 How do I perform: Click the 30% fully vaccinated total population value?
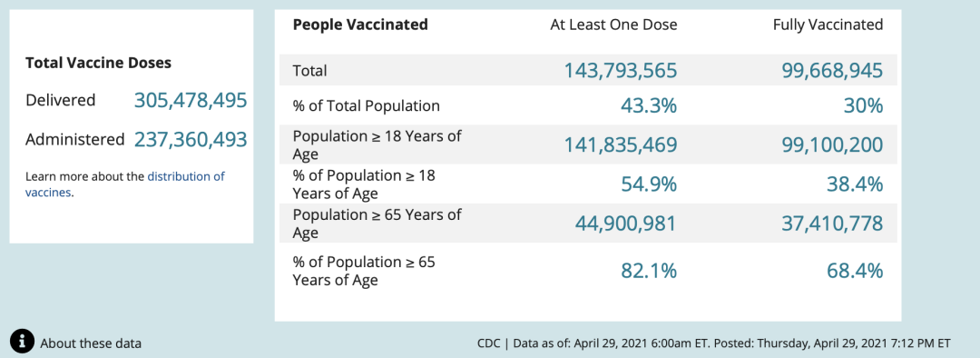tap(863, 105)
